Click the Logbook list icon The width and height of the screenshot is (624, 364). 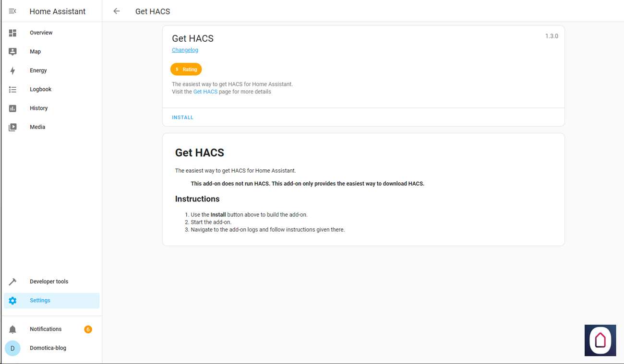coord(13,89)
